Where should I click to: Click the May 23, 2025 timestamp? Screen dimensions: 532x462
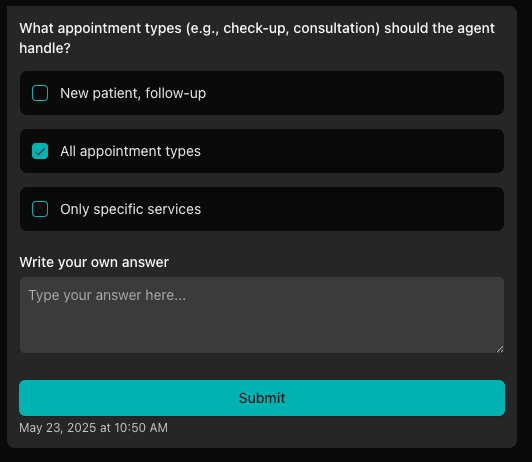(x=94, y=428)
